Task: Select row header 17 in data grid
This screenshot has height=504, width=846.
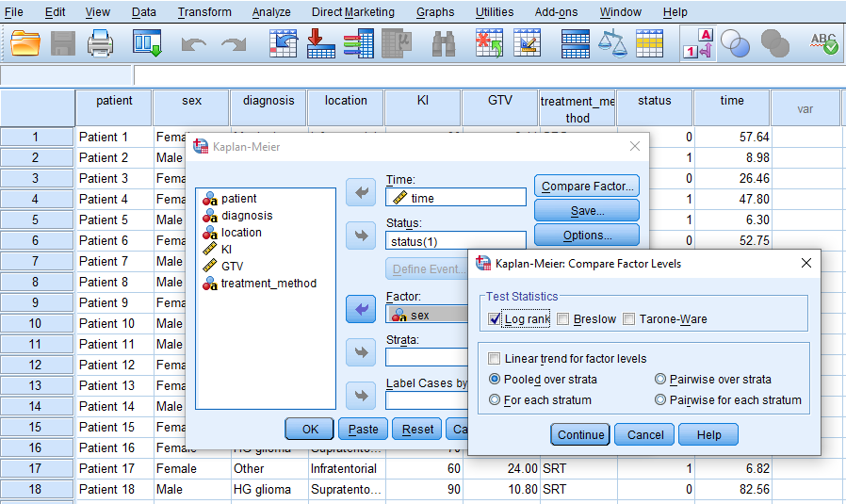Action: point(36,468)
